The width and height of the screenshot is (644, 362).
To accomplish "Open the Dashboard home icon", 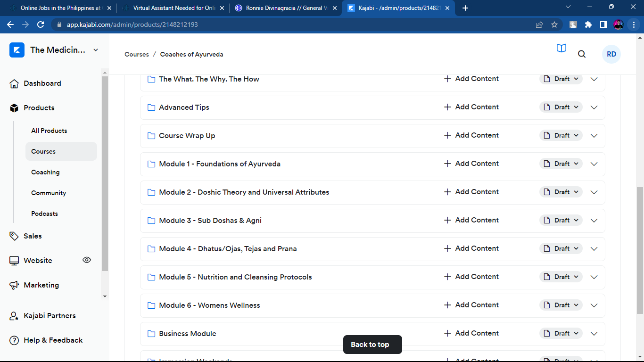I will point(14,83).
